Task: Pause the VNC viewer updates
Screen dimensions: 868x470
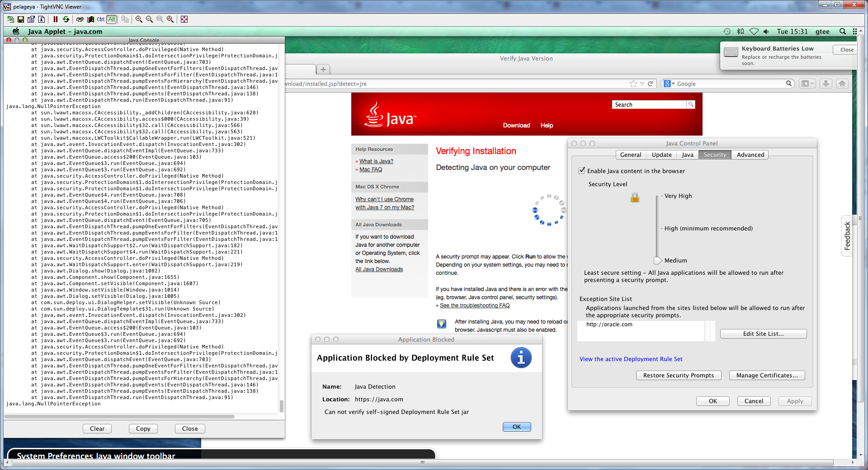Action: [x=55, y=19]
